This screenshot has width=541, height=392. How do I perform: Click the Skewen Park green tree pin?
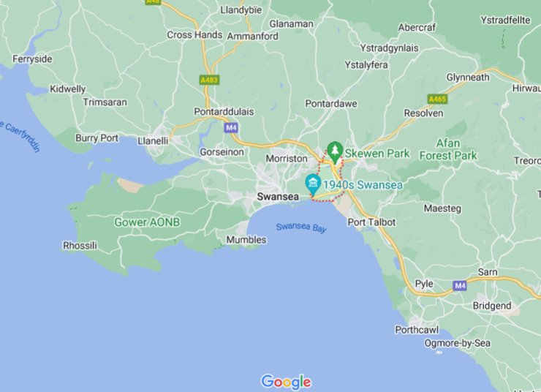point(335,152)
